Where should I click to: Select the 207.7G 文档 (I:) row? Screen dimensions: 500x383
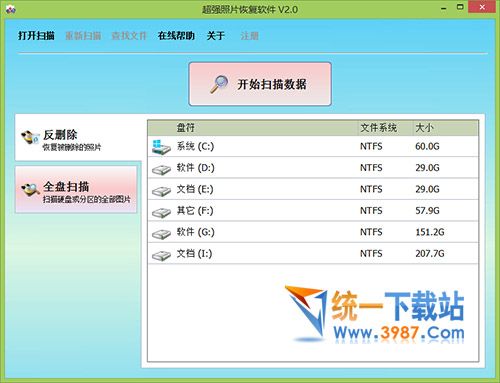(x=313, y=254)
